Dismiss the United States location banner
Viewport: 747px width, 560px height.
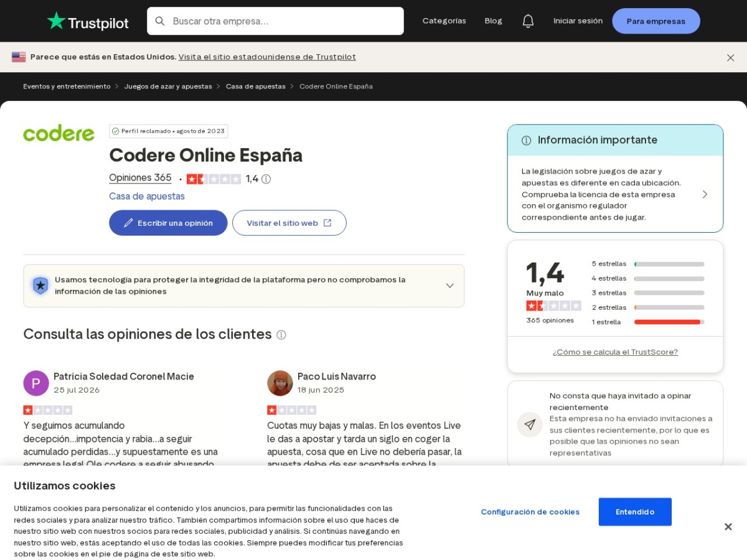(730, 57)
